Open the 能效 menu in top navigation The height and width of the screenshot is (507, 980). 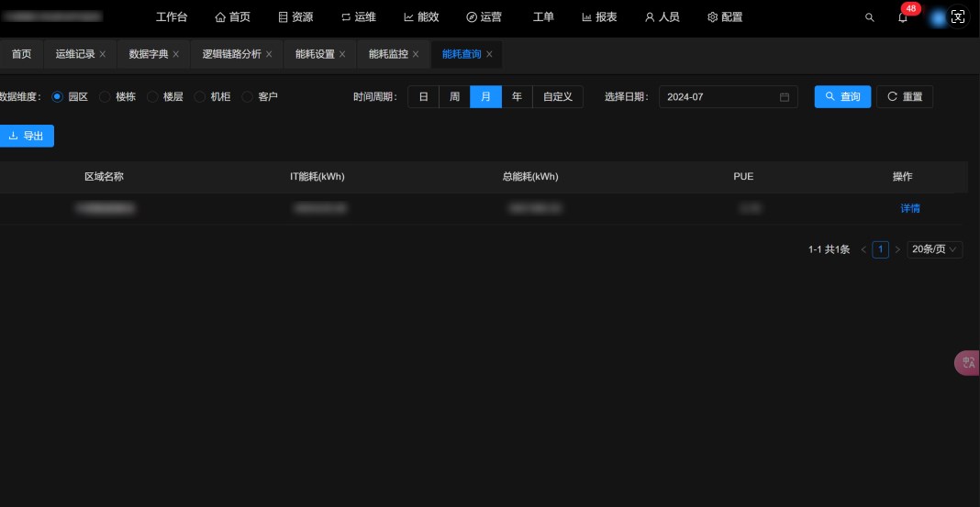(x=421, y=17)
